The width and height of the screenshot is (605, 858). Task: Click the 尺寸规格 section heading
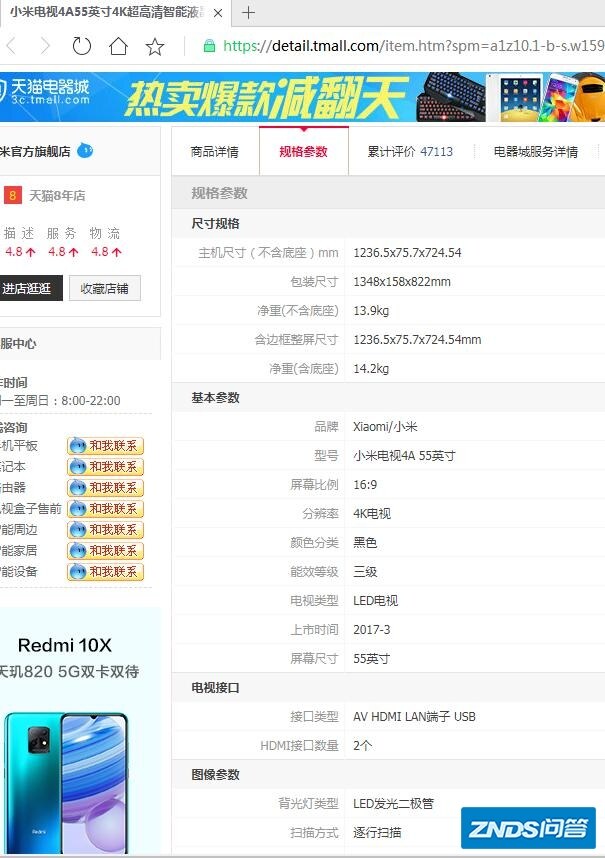pos(215,223)
